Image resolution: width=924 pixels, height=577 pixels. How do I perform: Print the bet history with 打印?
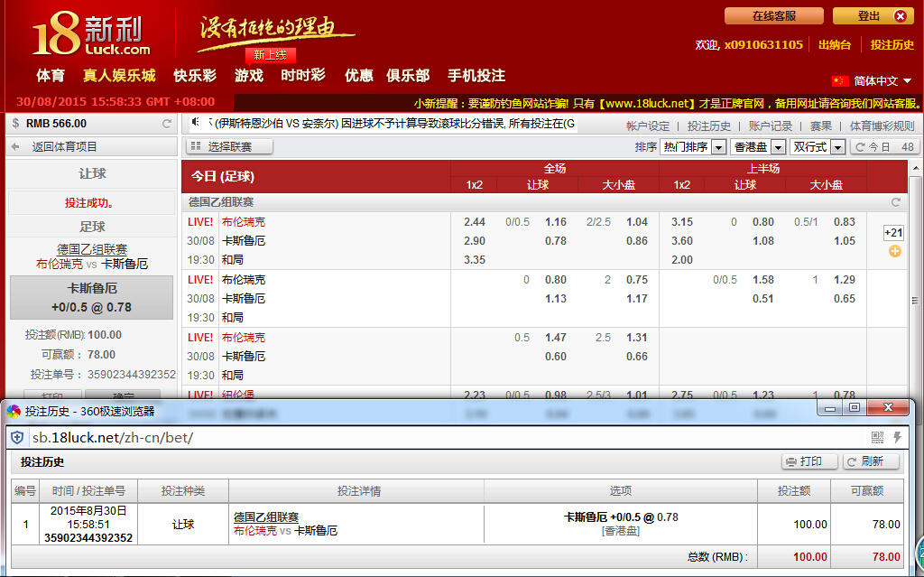[x=809, y=461]
